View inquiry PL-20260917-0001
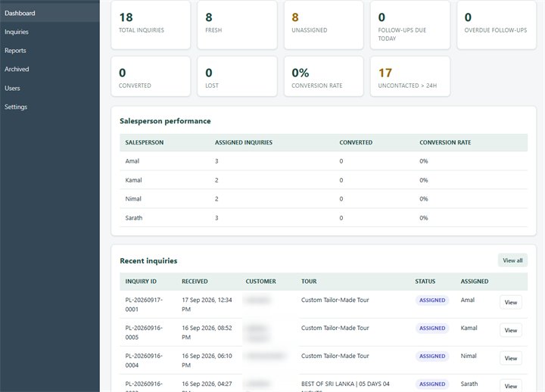 point(511,303)
